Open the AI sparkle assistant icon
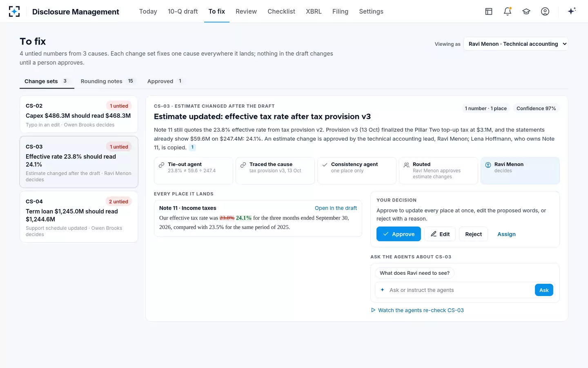This screenshot has height=368, width=588. tap(572, 11)
